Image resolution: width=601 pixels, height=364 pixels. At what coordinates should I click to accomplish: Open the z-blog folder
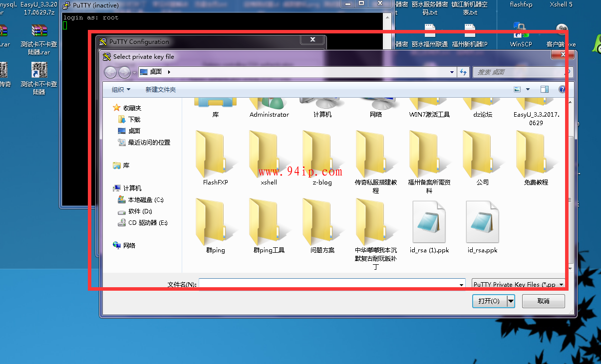322,159
